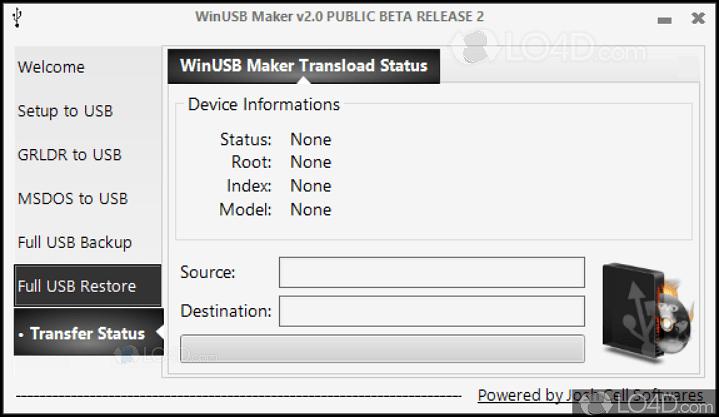Image resolution: width=719 pixels, height=417 pixels.
Task: Click the WinUSB Maker Transload Status header tab
Action: 304,66
